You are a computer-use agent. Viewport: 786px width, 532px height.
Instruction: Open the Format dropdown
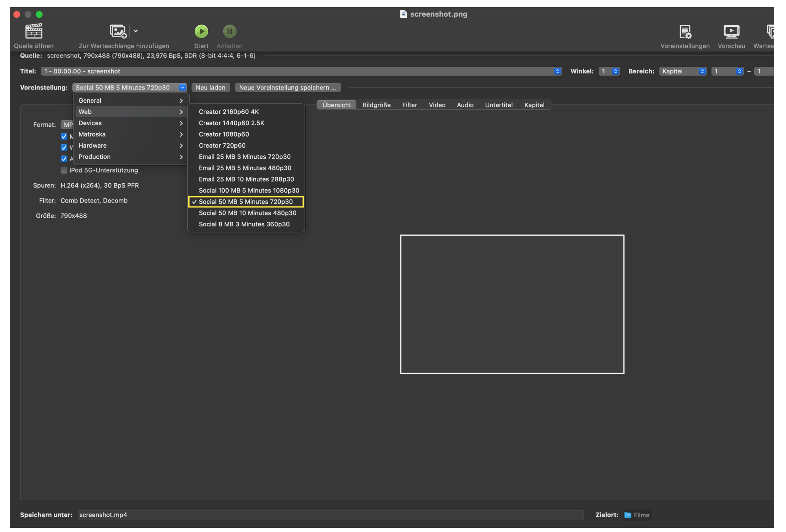click(x=67, y=125)
